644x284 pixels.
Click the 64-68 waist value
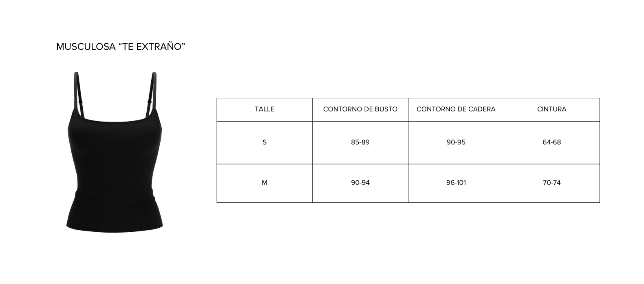(x=552, y=142)
